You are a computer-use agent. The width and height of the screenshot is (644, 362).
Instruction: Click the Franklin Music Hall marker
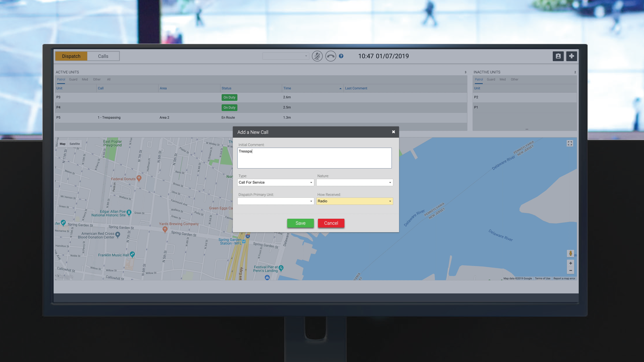(x=132, y=255)
